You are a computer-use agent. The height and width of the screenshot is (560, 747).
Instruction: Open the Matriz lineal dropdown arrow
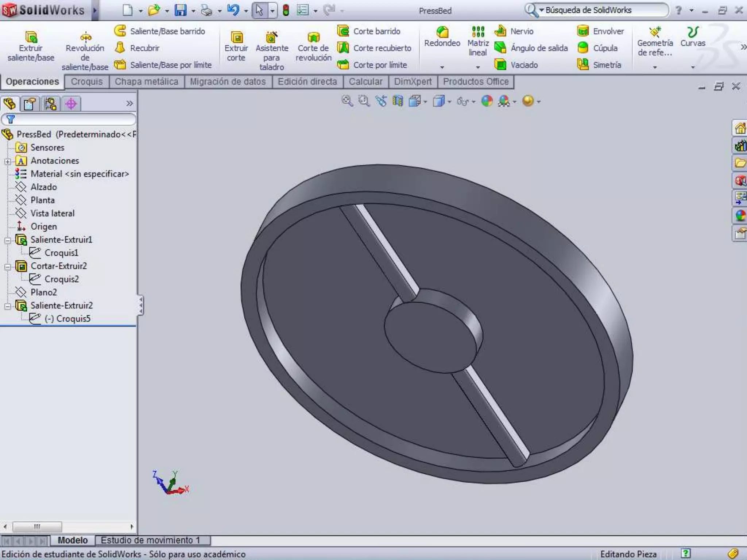point(478,67)
